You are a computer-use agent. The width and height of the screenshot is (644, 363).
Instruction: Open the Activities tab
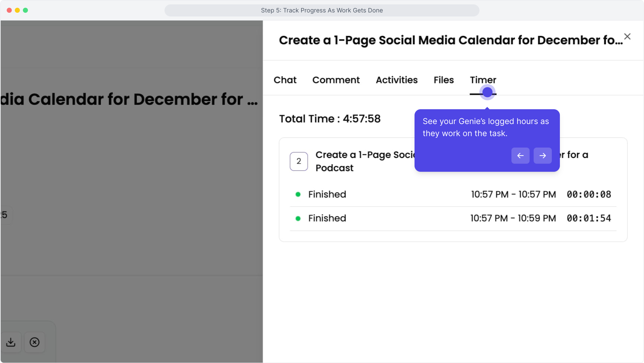[397, 80]
